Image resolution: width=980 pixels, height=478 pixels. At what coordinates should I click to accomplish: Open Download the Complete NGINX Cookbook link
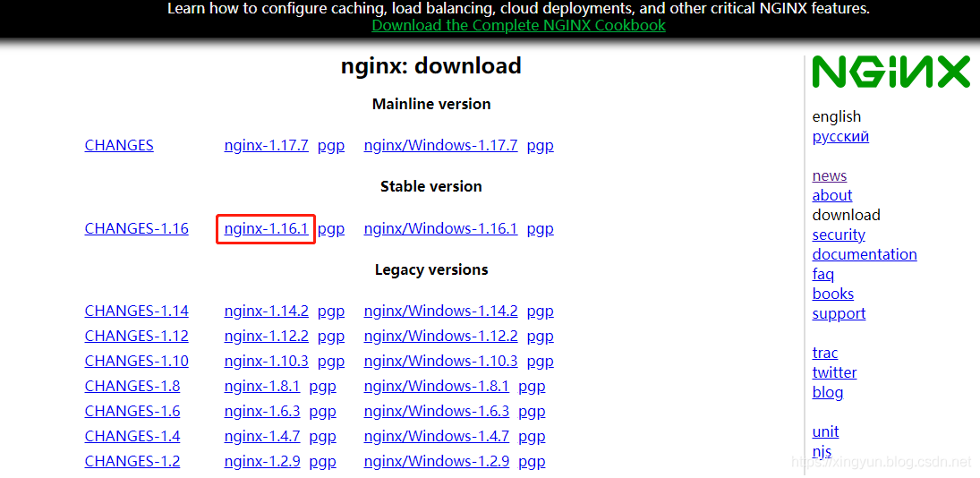click(x=519, y=25)
